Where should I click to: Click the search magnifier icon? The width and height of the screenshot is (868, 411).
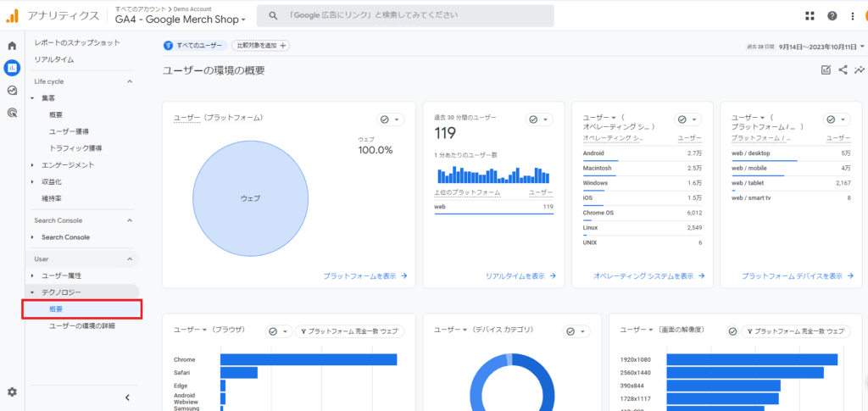coord(272,16)
